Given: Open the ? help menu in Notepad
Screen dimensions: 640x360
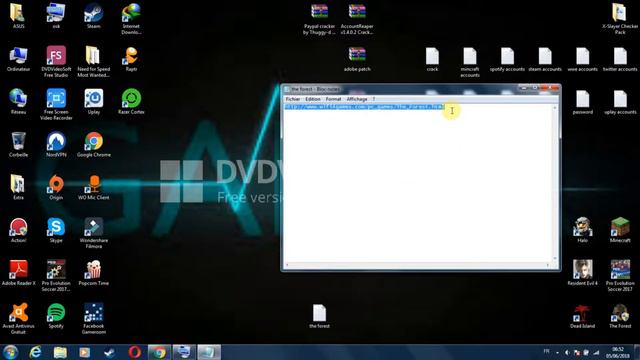Looking at the screenshot, I should click(373, 99).
